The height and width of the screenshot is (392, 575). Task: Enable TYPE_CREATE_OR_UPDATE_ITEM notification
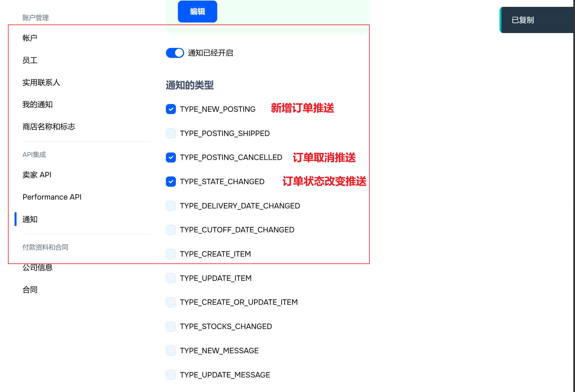(170, 302)
